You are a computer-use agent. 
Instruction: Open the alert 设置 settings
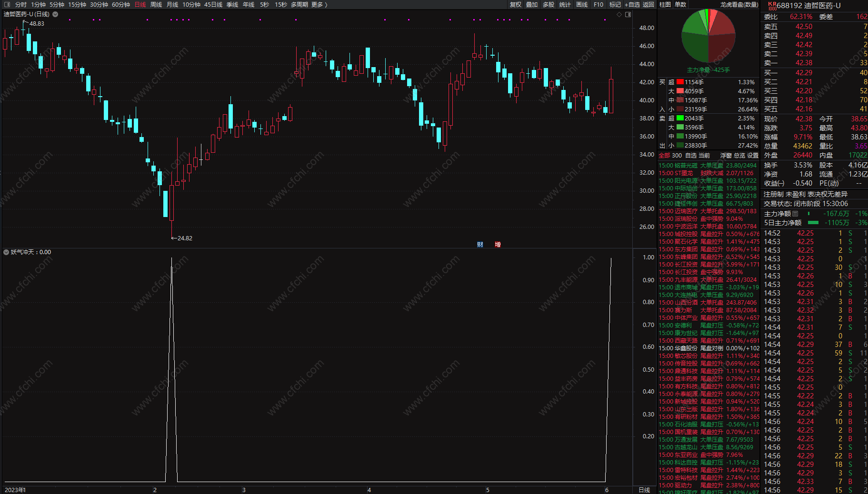click(753, 156)
